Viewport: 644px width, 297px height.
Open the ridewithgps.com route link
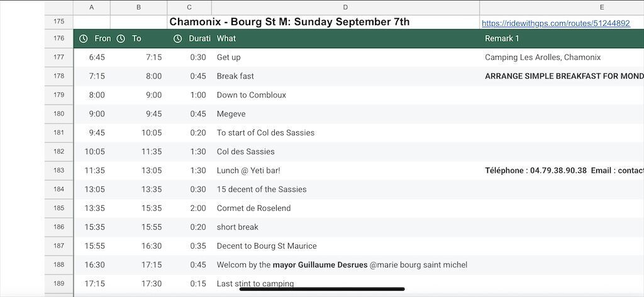pos(555,23)
